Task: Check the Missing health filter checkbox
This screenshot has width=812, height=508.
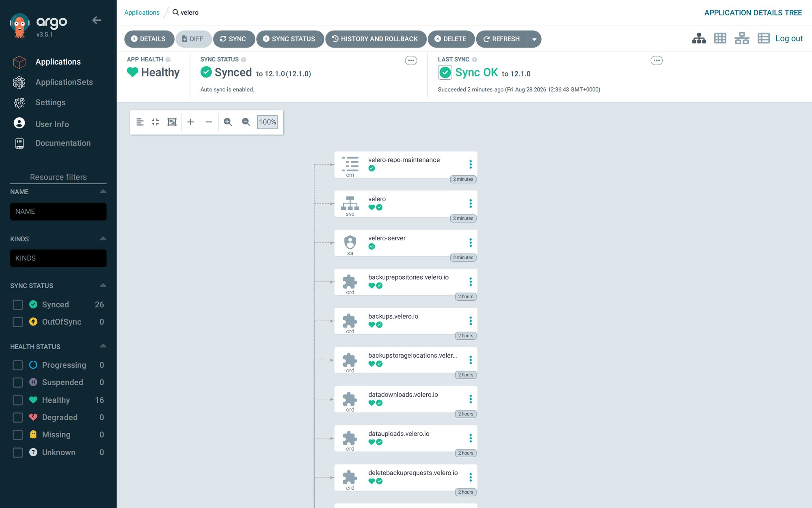Action: [x=18, y=435]
